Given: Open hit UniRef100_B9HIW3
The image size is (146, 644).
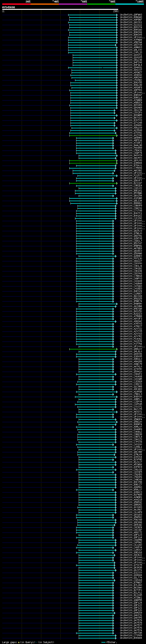Looking at the screenshot, I should pyautogui.click(x=131, y=30).
